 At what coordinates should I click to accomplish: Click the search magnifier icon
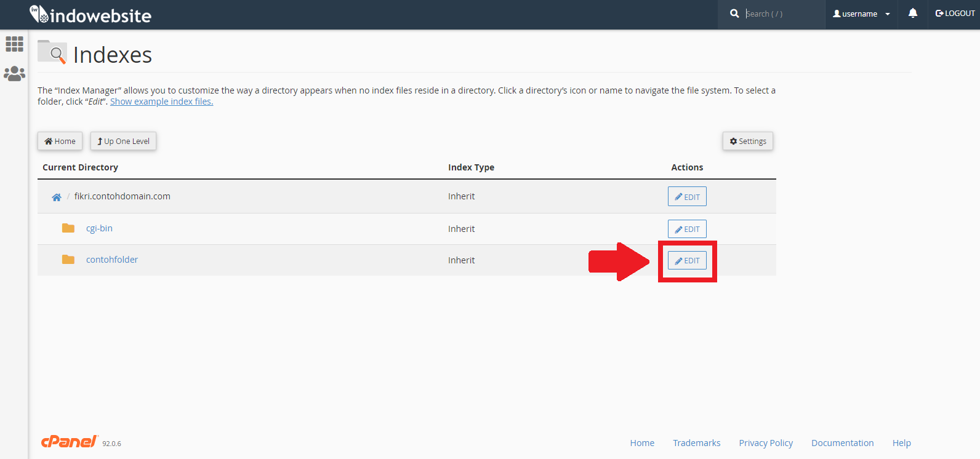[x=734, y=14]
